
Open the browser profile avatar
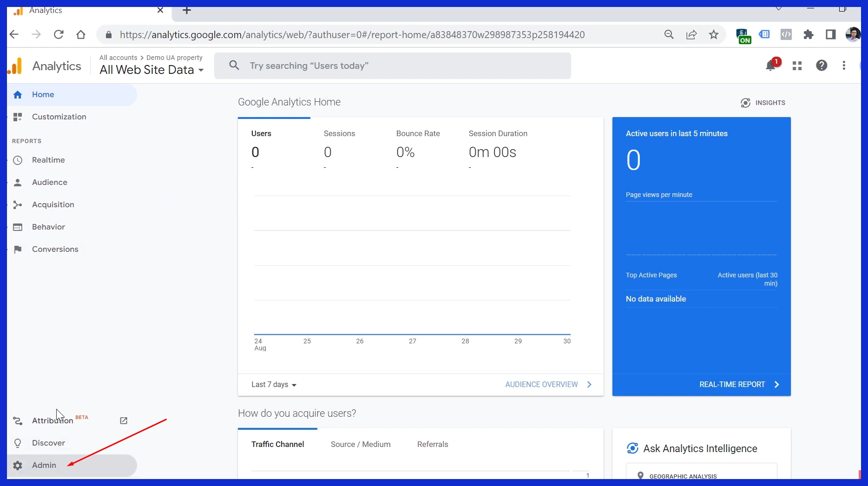(853, 34)
